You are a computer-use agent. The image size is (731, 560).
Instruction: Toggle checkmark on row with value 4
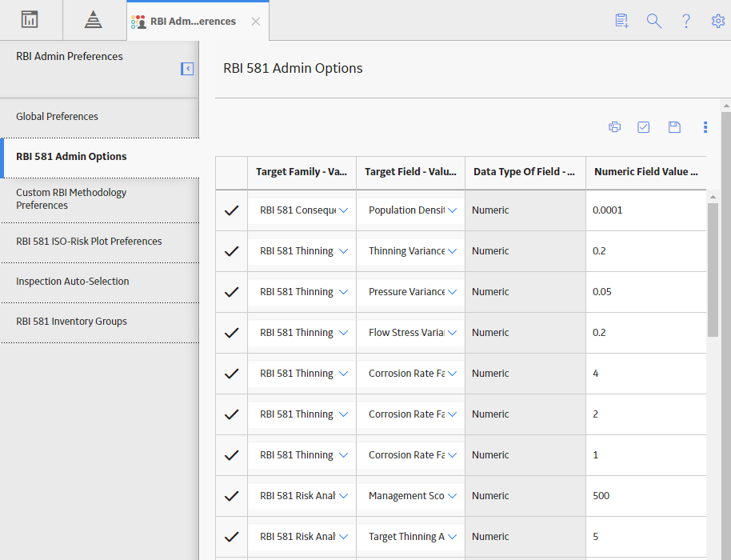pos(231,374)
